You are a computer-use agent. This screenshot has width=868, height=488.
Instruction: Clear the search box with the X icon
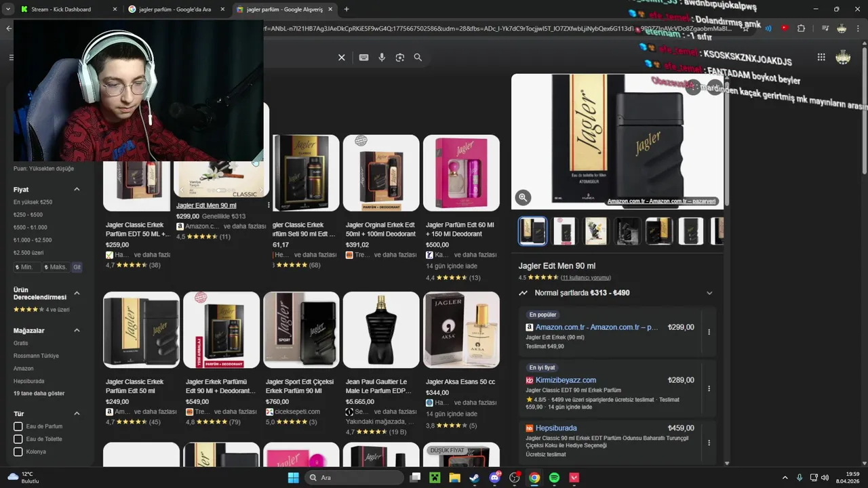pos(342,58)
